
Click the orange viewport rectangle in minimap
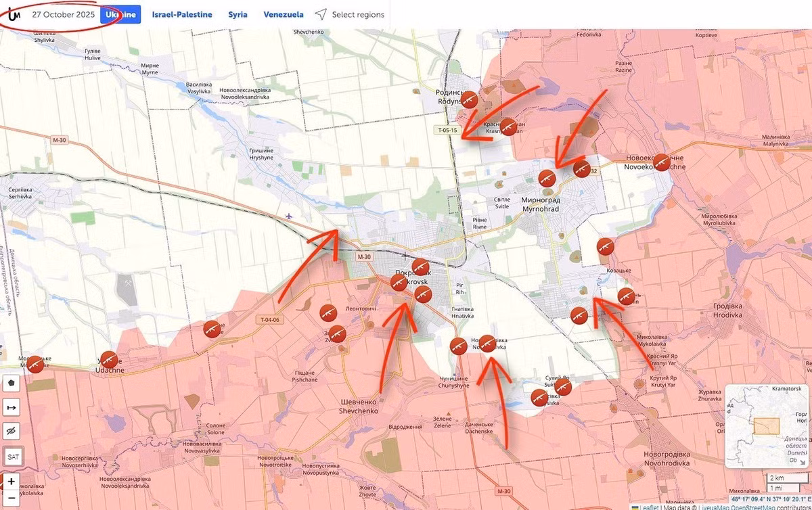(x=767, y=425)
